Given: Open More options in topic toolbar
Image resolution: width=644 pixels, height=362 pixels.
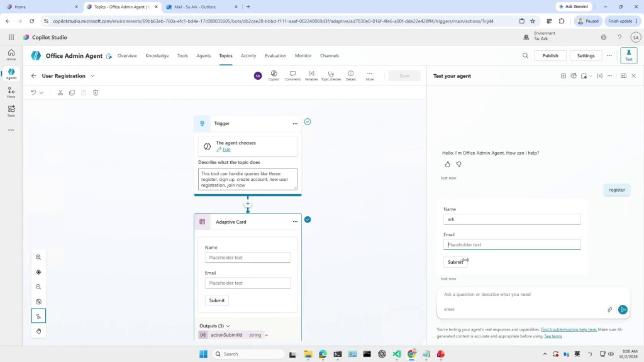Looking at the screenshot, I should pyautogui.click(x=370, y=75).
